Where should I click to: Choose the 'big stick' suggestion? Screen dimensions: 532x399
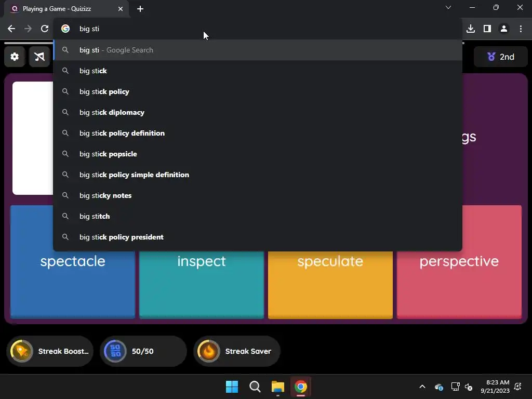(x=258, y=71)
